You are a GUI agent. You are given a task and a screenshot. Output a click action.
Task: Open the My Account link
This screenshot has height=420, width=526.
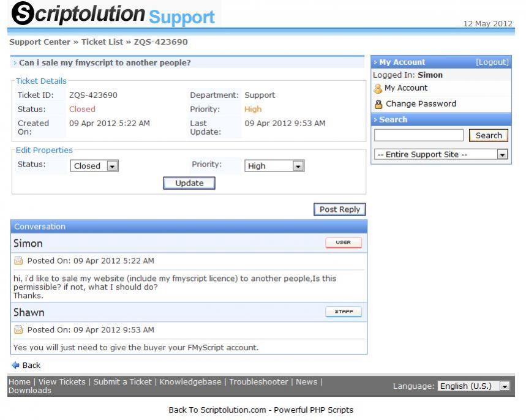pyautogui.click(x=406, y=88)
